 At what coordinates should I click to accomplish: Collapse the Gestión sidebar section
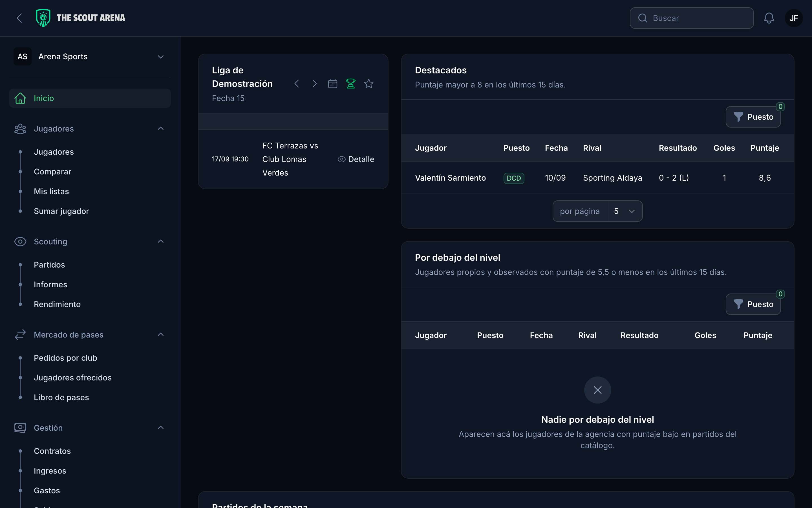point(161,428)
